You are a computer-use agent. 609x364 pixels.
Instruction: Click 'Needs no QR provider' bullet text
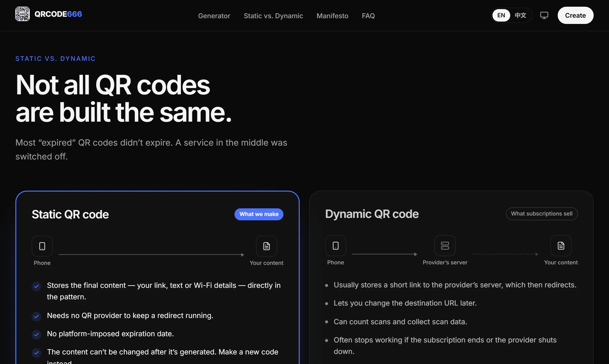[130, 315]
